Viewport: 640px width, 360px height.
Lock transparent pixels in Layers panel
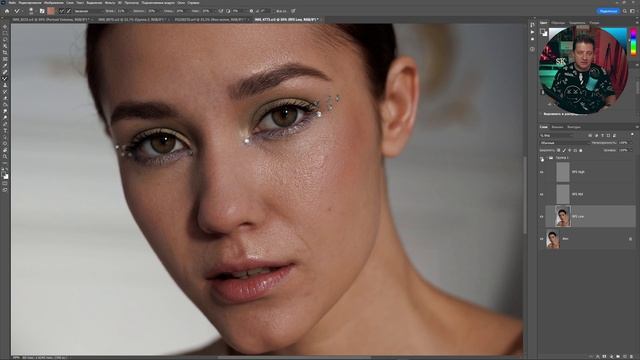558,150
